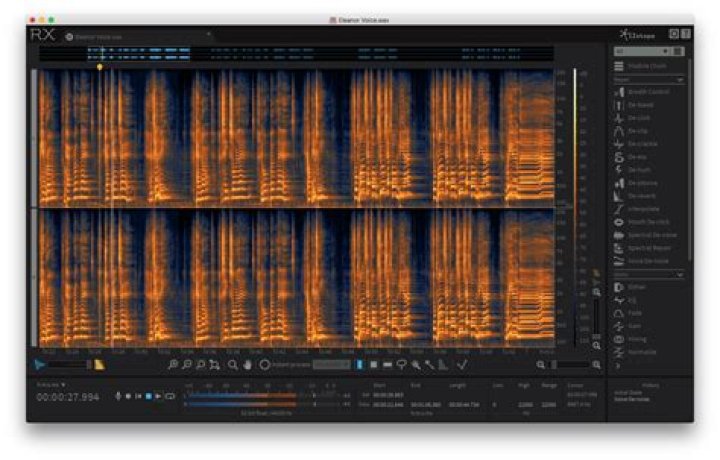This screenshot has width=720, height=460.
Task: Click the zoom-to-fit crop icon
Action: click(214, 365)
